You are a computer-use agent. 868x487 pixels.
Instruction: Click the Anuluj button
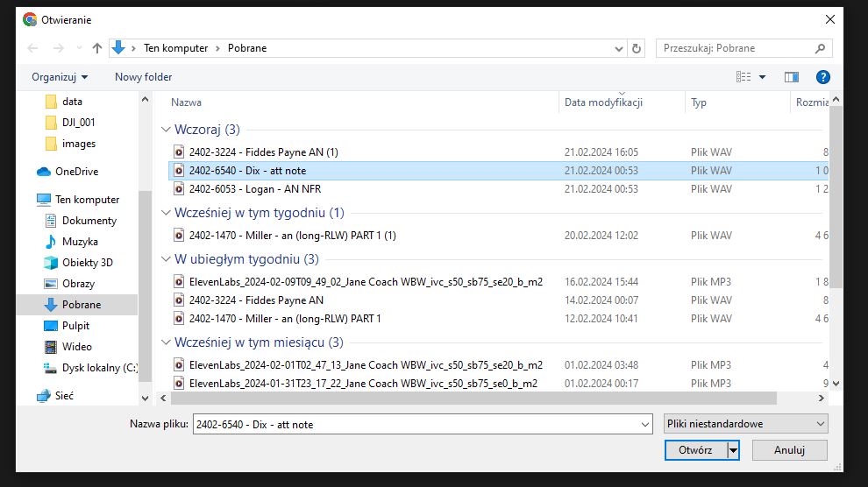point(789,450)
